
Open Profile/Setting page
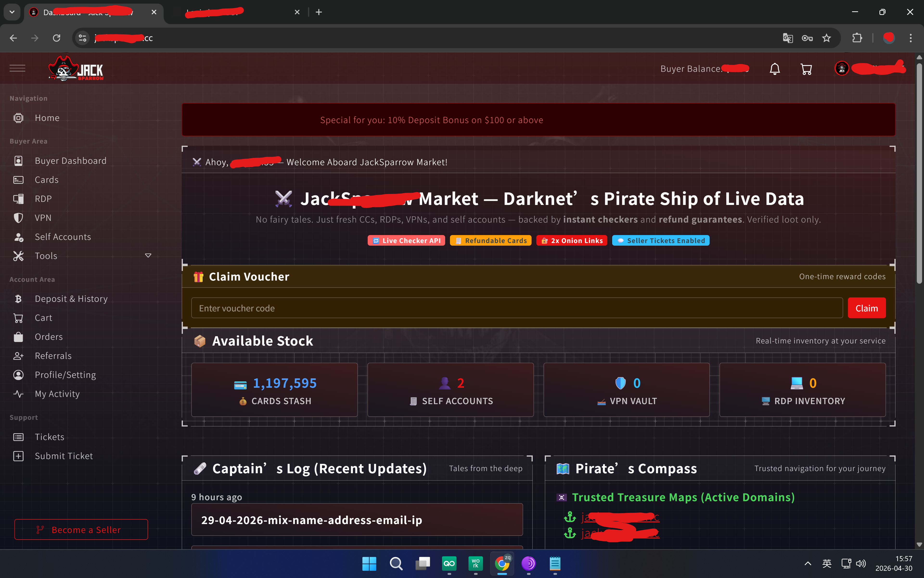(65, 375)
